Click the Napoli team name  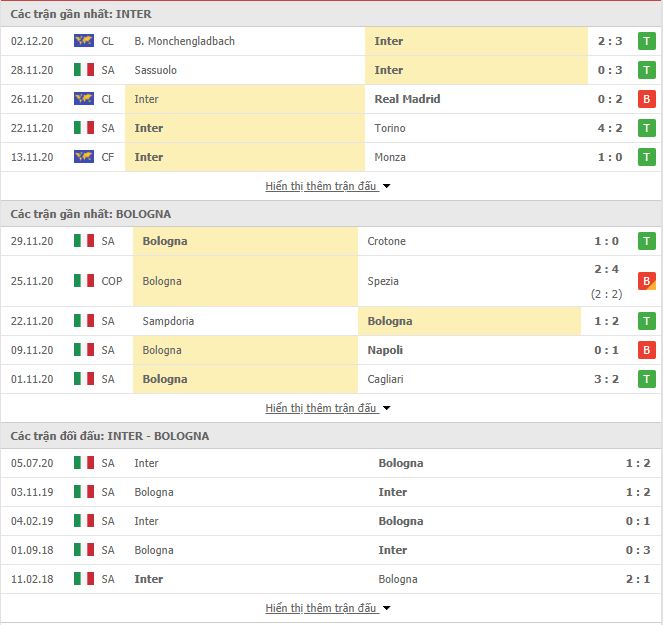[385, 350]
